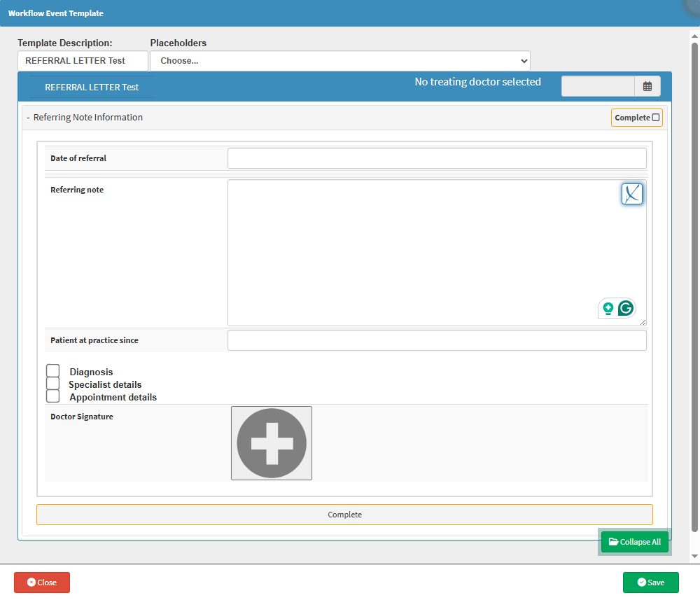Open the Placeholders dropdown
This screenshot has width=700, height=600.
340,61
